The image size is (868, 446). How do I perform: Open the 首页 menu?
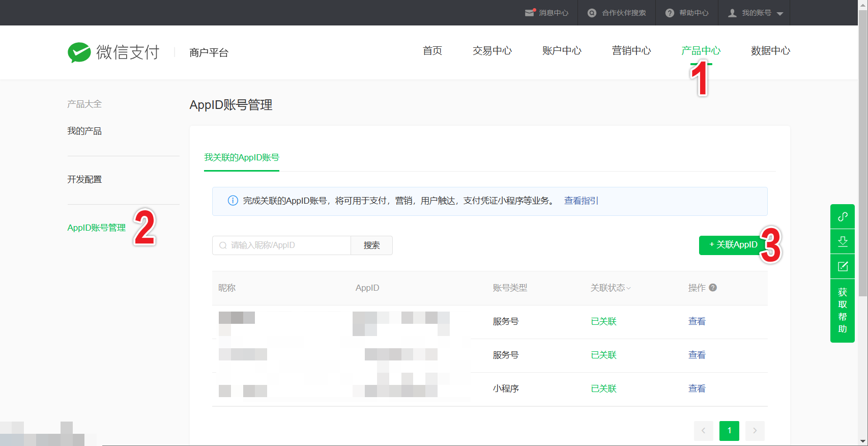click(432, 50)
